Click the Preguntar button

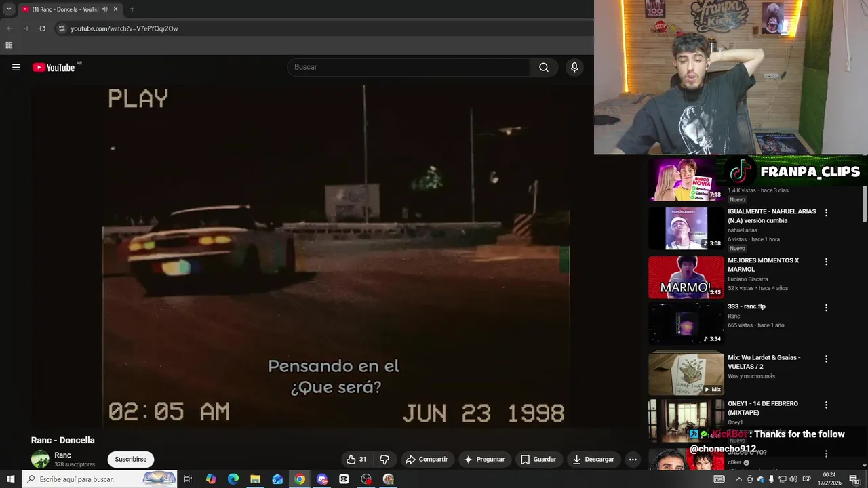pos(484,459)
